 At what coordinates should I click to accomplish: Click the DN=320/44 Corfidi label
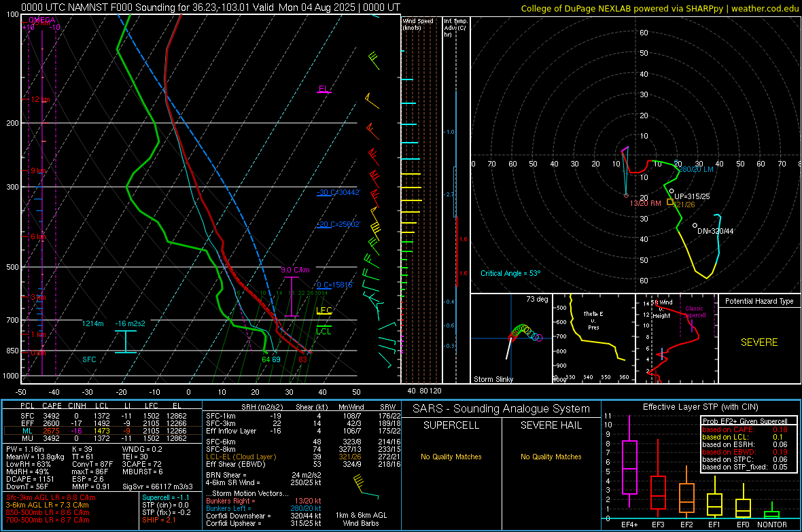[715, 231]
